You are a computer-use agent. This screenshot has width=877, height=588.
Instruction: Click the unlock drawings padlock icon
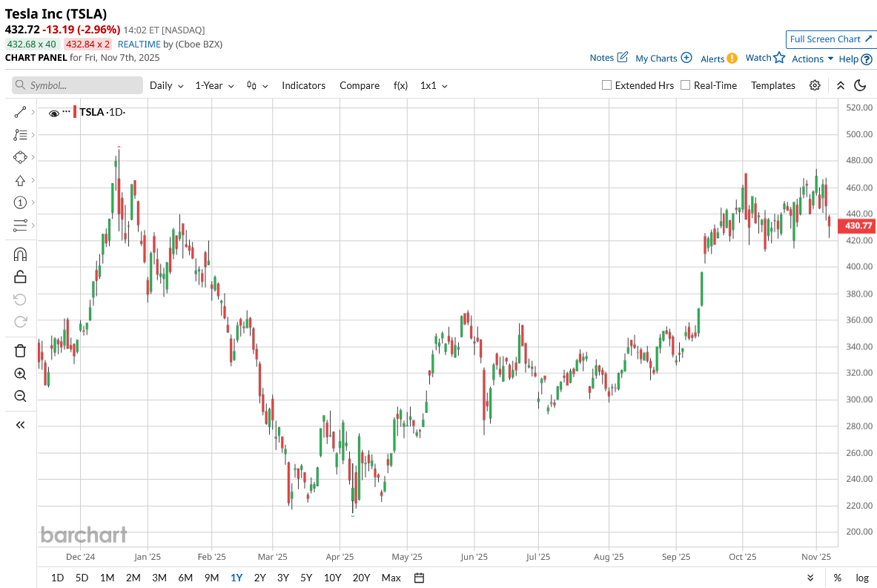(20, 277)
